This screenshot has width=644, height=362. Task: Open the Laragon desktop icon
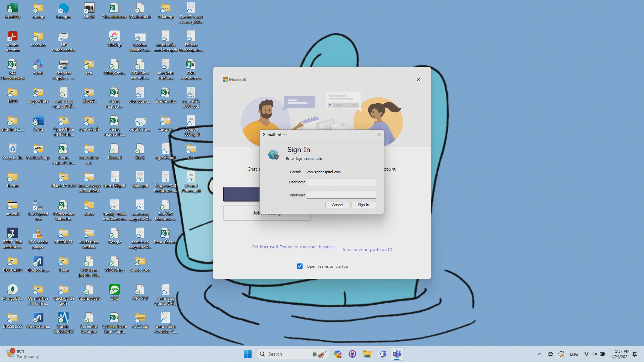(63, 11)
